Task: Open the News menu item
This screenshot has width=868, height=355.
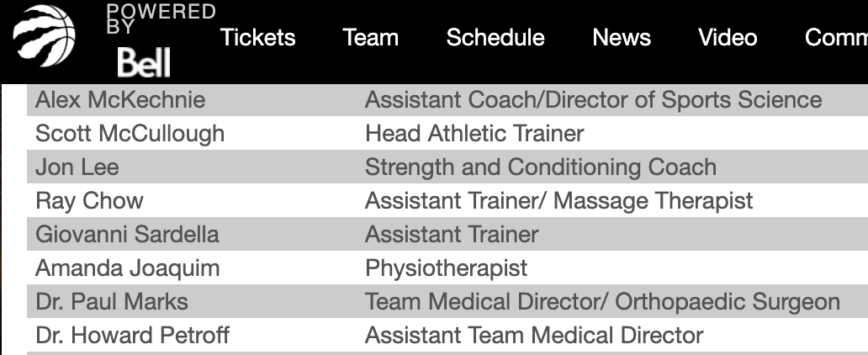Action: pos(622,38)
